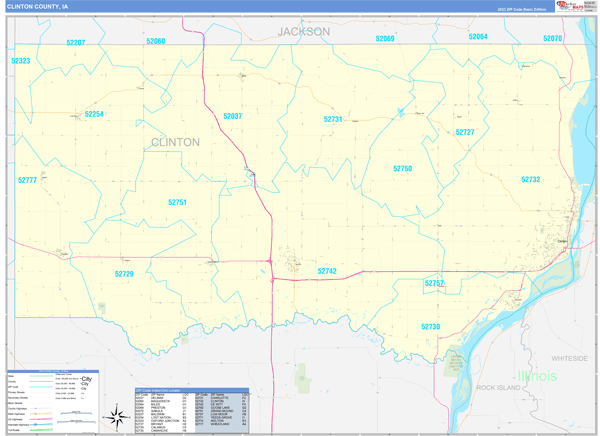
Task: Click the large gray CLINTON county label
Action: coord(175,142)
